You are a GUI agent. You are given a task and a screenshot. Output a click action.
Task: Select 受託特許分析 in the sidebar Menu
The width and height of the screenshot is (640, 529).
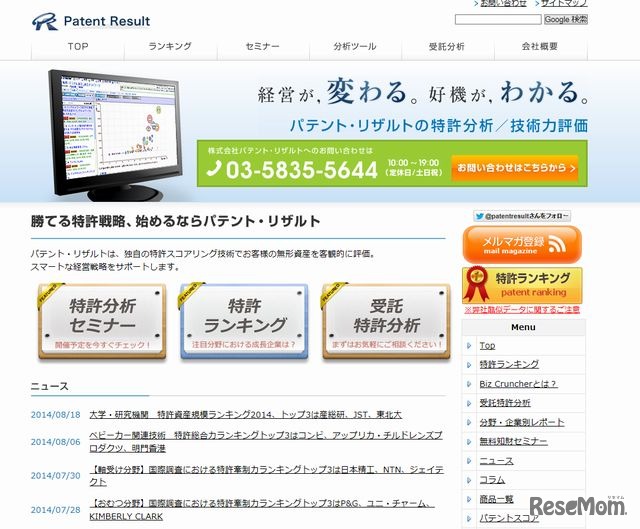(505, 403)
